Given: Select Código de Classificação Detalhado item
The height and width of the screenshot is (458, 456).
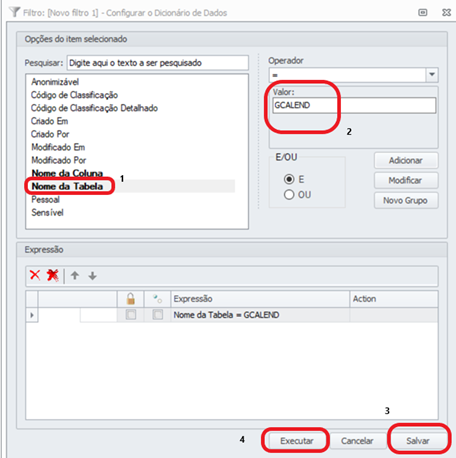Looking at the screenshot, I should point(94,108).
